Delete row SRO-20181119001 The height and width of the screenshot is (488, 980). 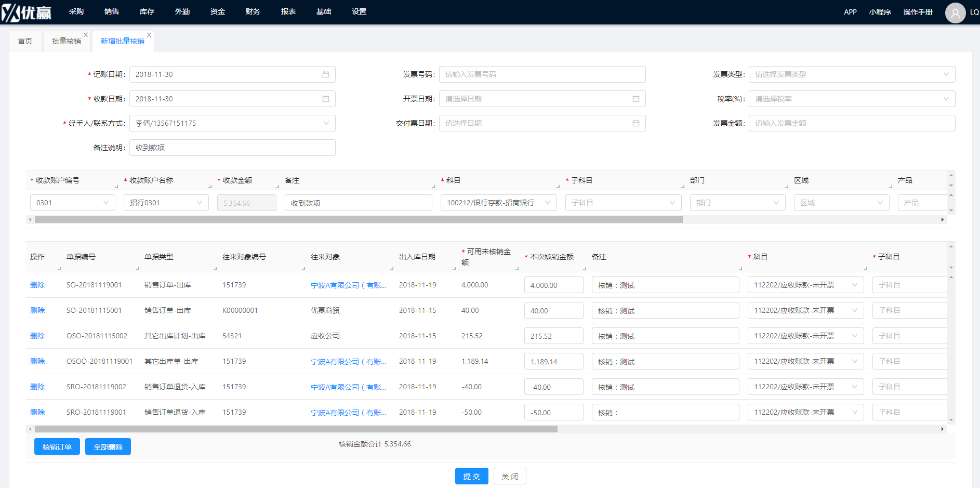pos(37,412)
